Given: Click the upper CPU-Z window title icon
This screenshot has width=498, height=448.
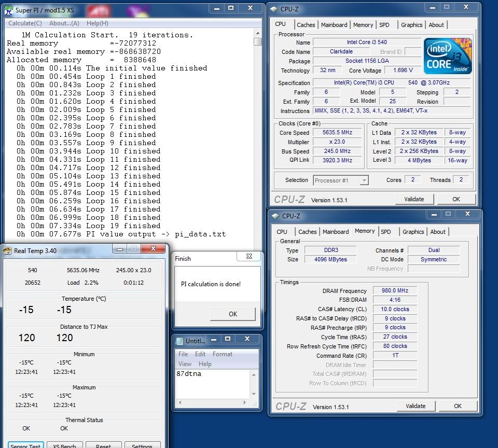Looking at the screenshot, I should (x=274, y=9).
